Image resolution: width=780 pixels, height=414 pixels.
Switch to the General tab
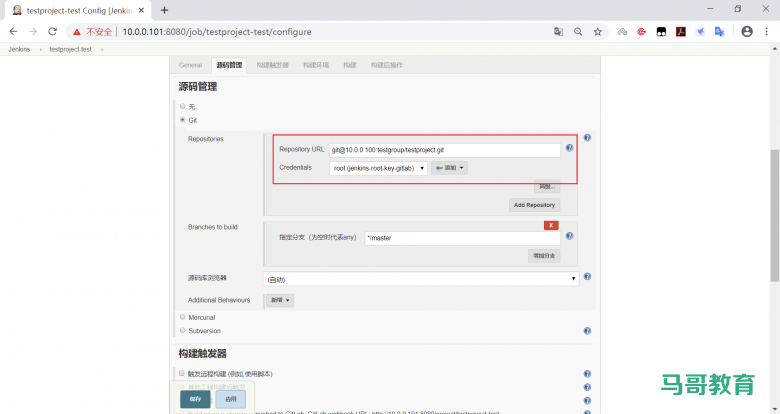(191, 65)
